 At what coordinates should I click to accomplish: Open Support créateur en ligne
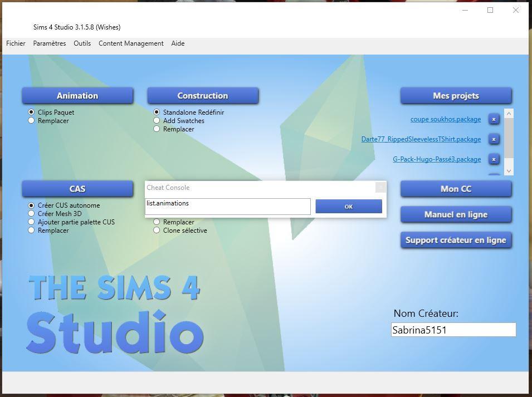coord(456,240)
